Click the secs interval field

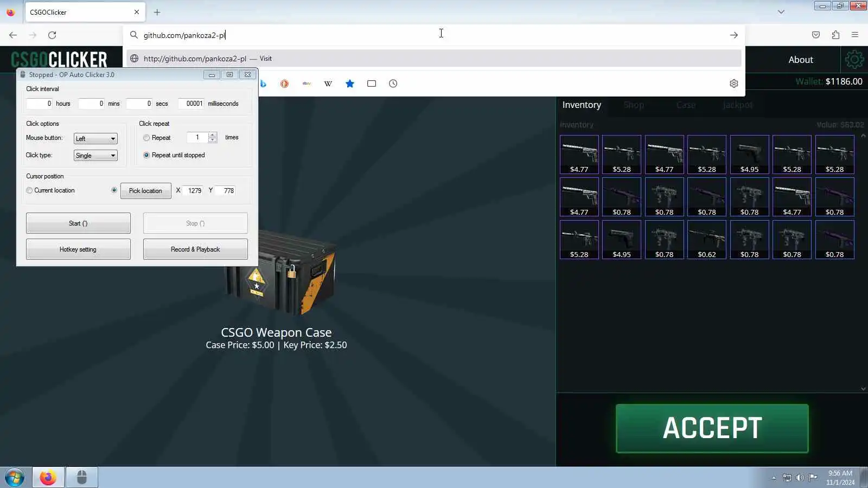pyautogui.click(x=139, y=104)
